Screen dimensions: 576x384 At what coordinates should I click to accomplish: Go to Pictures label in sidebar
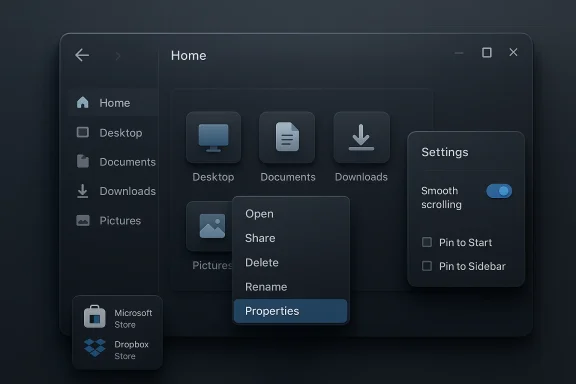pos(120,220)
